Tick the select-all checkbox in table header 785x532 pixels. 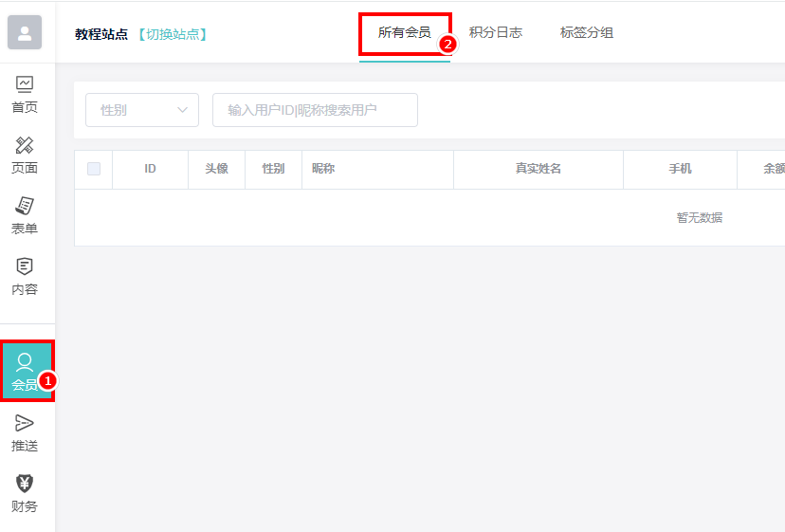[94, 169]
